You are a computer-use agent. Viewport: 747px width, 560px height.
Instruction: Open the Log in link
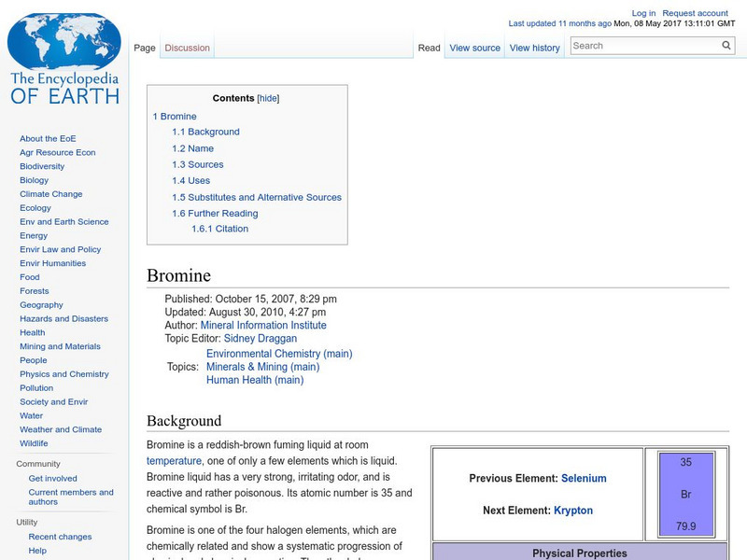[x=643, y=13]
